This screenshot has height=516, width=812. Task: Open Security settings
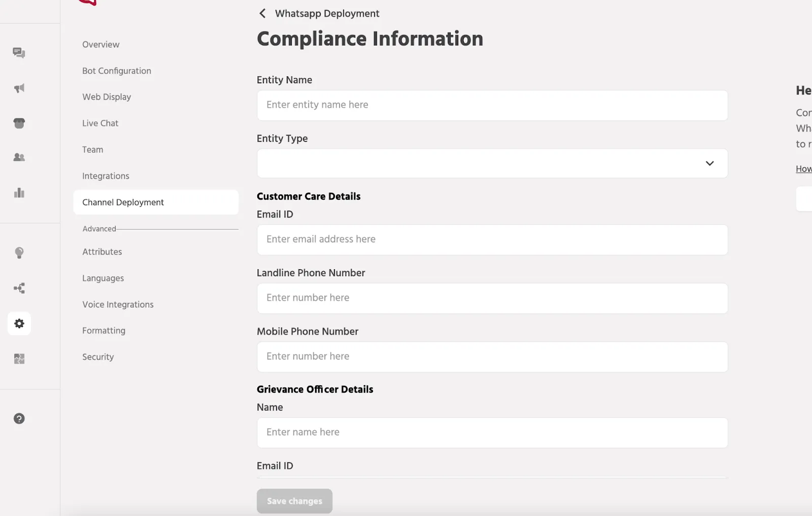point(98,357)
